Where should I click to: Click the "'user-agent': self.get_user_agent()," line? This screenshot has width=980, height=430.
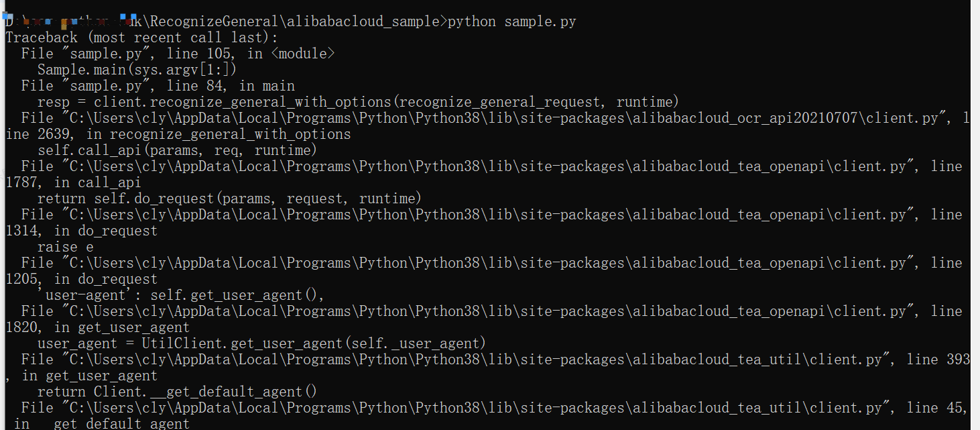pyautogui.click(x=181, y=295)
